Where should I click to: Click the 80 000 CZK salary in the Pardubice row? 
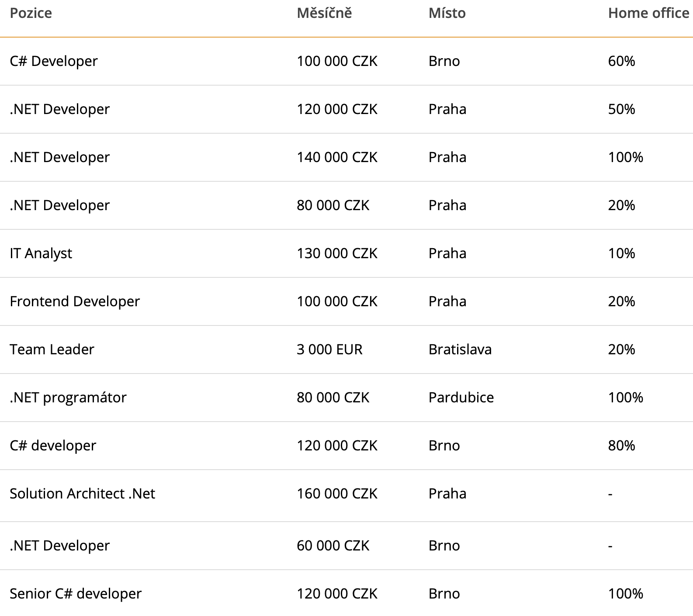coord(333,398)
